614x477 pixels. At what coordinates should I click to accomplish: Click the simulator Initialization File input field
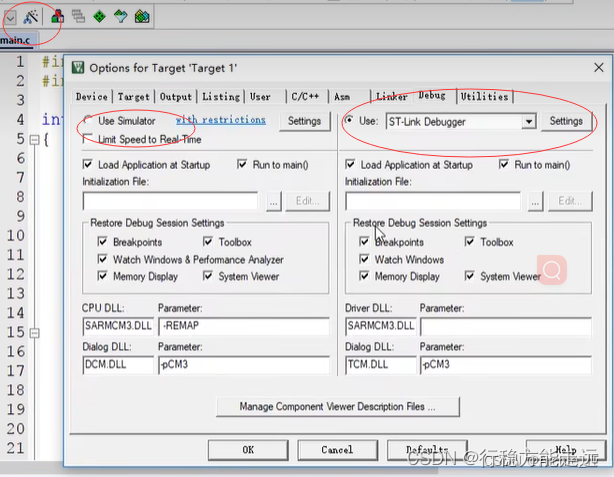pyautogui.click(x=170, y=201)
